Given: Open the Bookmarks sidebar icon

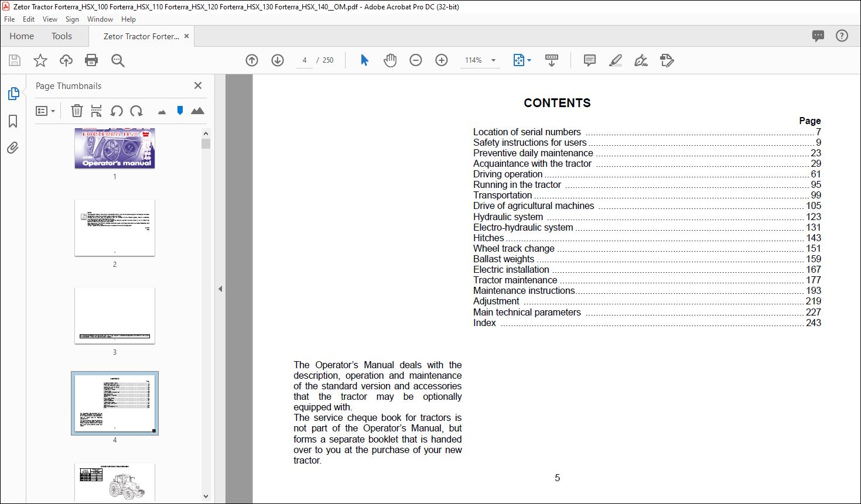Looking at the screenshot, I should (13, 121).
